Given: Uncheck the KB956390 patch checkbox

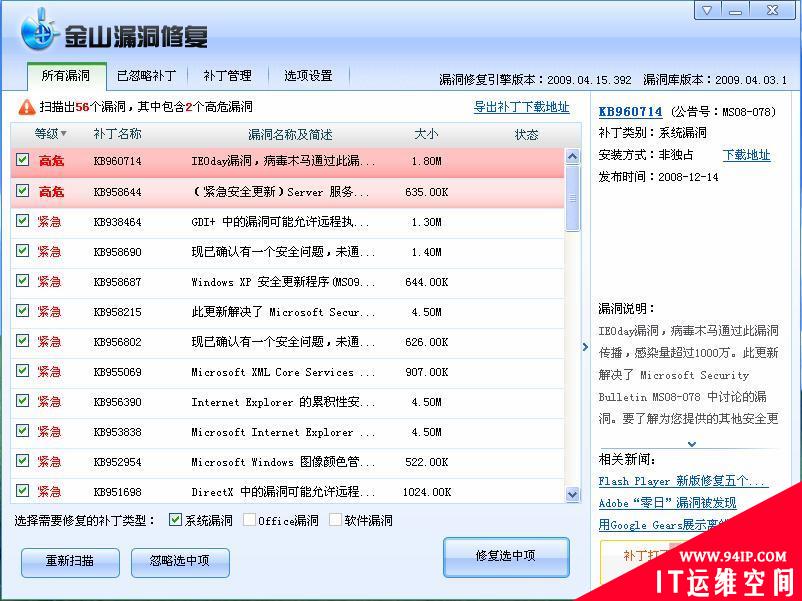Looking at the screenshot, I should click(x=23, y=400).
